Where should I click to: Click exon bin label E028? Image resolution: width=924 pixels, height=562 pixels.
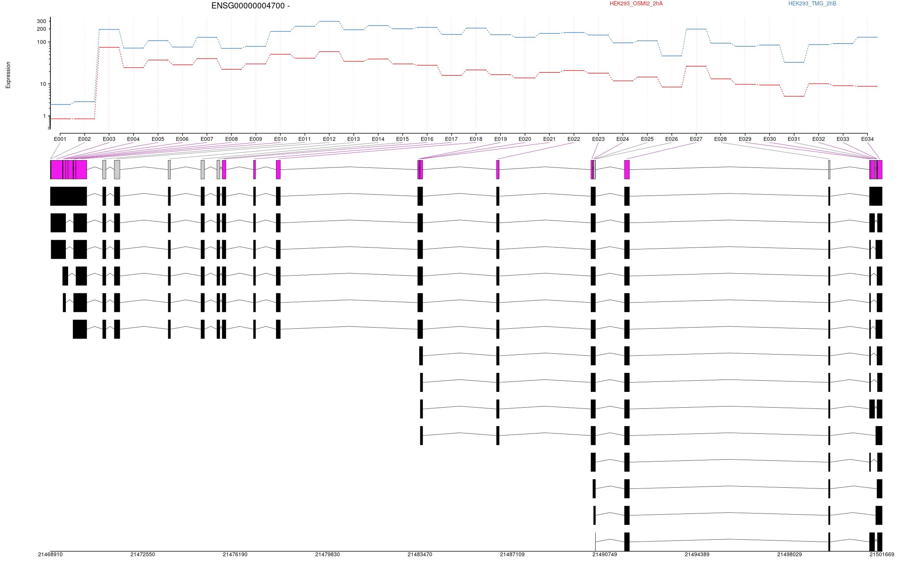click(720, 139)
